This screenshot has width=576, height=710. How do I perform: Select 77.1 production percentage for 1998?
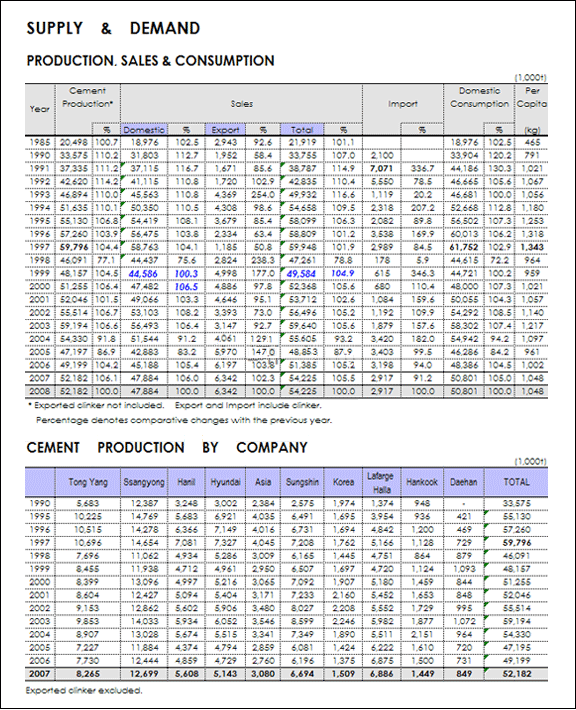106,260
